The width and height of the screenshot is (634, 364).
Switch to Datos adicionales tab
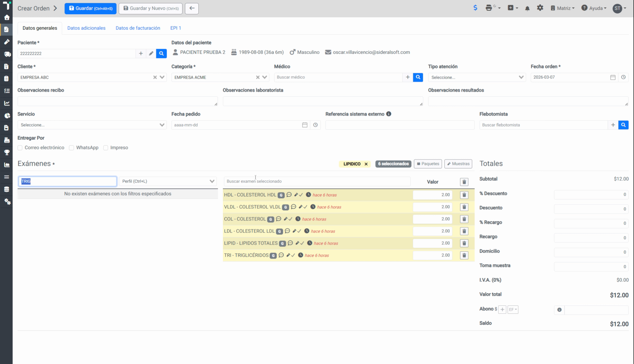86,28
